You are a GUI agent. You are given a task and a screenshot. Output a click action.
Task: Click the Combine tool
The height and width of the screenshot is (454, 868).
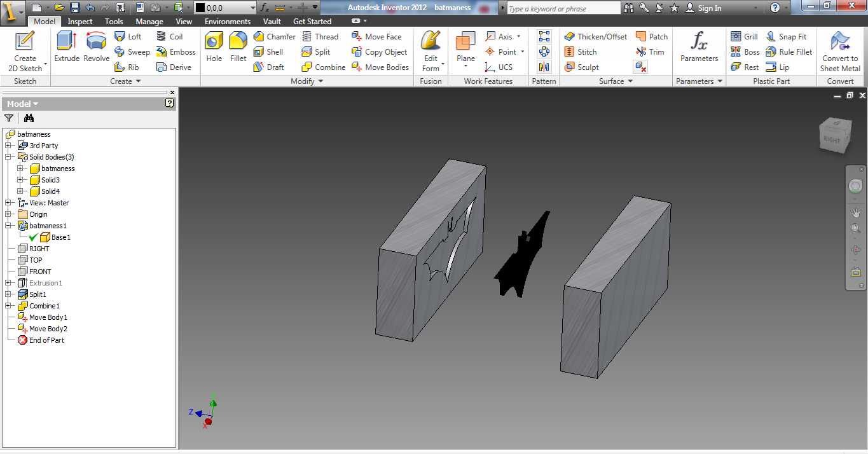[324, 67]
